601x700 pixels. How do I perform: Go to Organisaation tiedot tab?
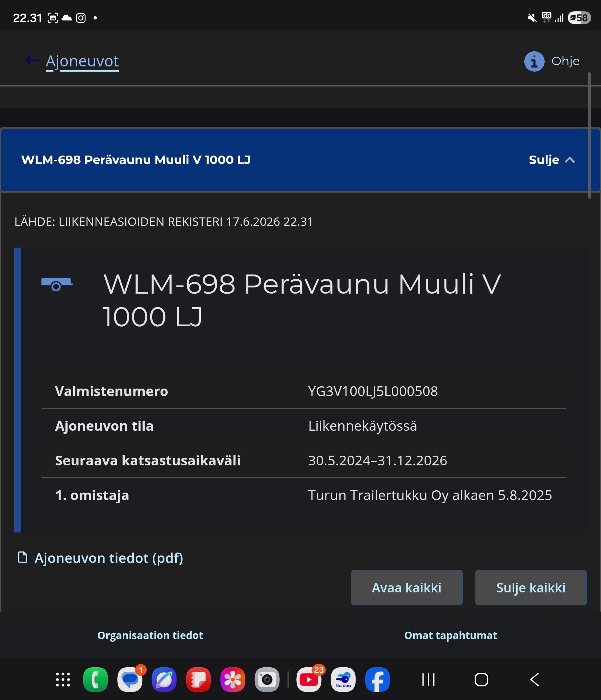[150, 635]
